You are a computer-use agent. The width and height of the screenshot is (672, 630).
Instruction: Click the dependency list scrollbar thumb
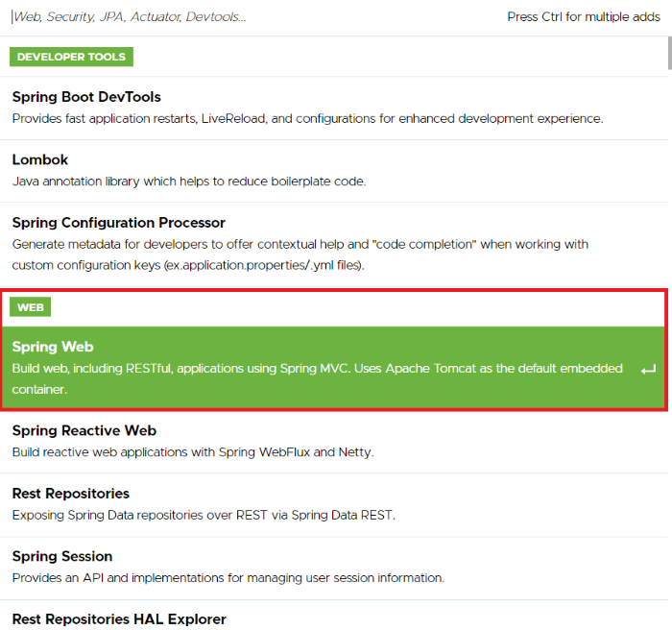[x=670, y=53]
